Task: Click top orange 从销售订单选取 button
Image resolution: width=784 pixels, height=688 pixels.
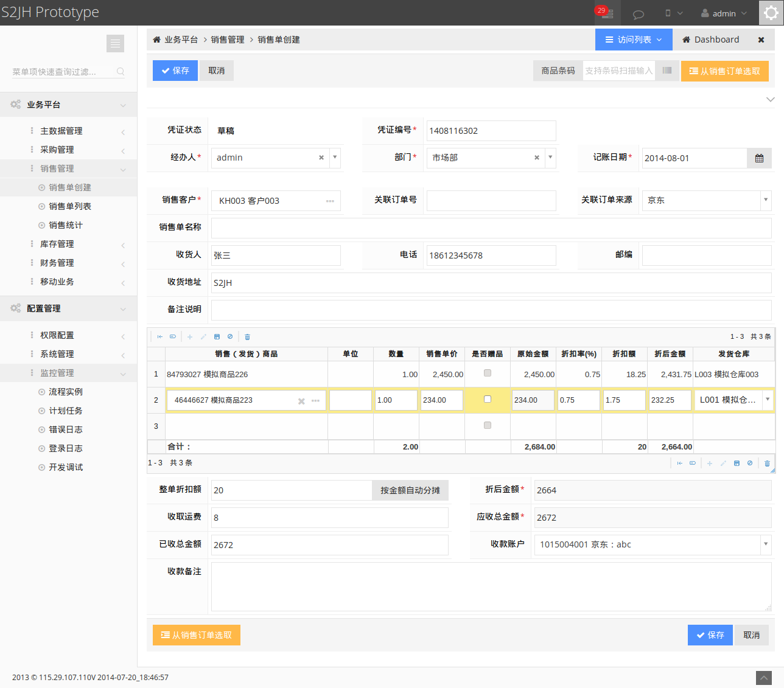Action: 725,71
